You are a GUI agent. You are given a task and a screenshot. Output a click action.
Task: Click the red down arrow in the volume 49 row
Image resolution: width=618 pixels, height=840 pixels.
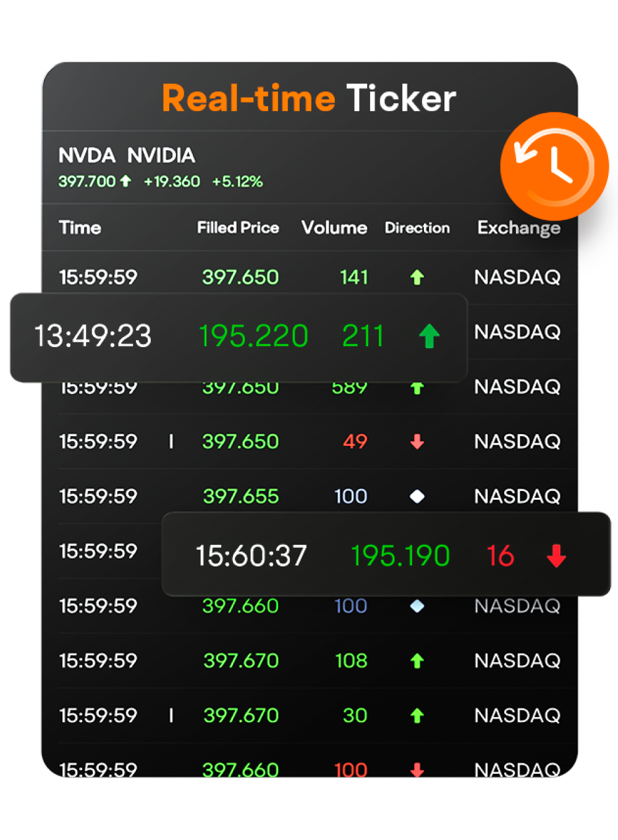[417, 442]
